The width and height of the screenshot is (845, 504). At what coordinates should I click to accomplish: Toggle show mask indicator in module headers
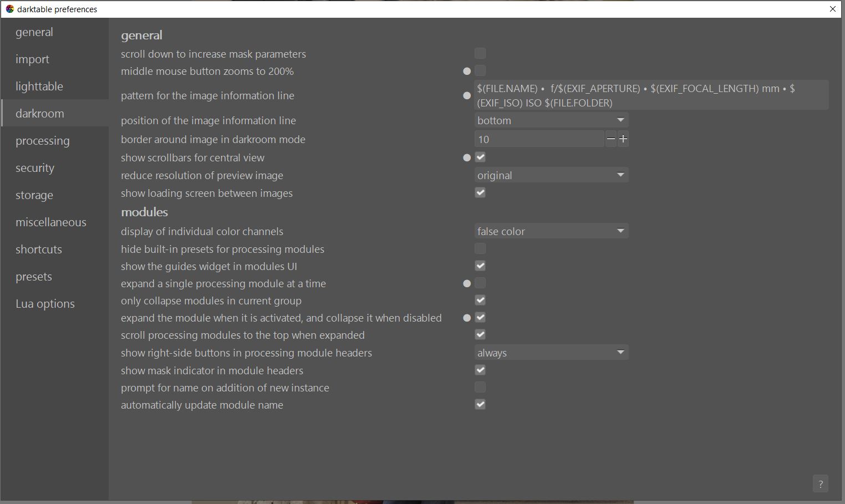[480, 370]
